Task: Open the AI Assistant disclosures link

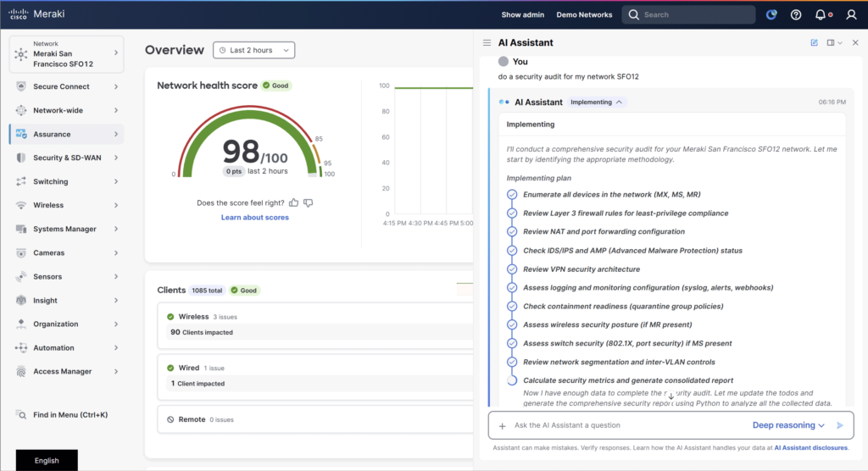Action: (810, 447)
